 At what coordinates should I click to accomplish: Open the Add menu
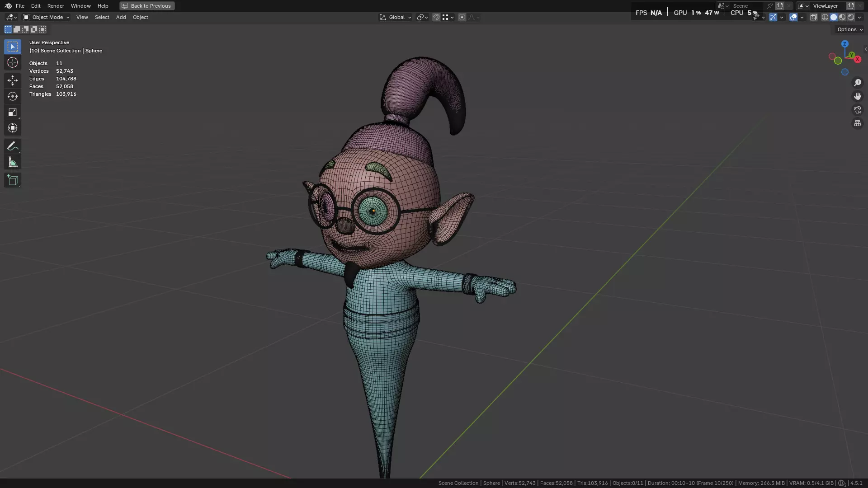pos(121,17)
